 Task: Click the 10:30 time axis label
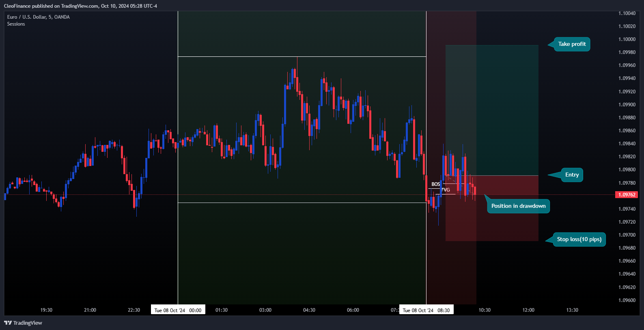coord(485,310)
